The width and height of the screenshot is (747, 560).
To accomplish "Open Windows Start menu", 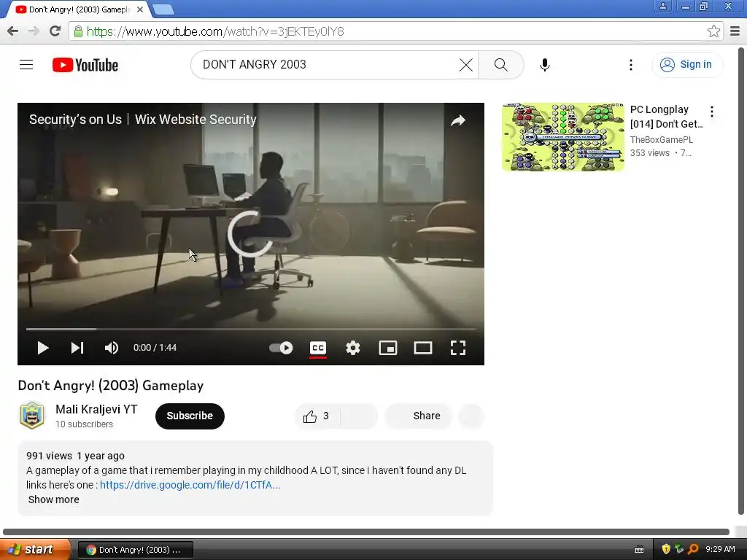I will coord(35,550).
